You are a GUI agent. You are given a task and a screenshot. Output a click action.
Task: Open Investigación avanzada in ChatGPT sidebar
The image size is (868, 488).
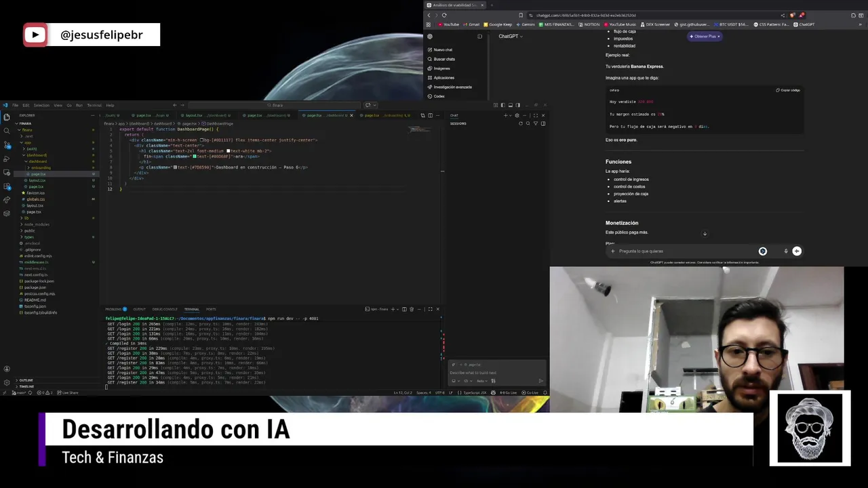(451, 87)
